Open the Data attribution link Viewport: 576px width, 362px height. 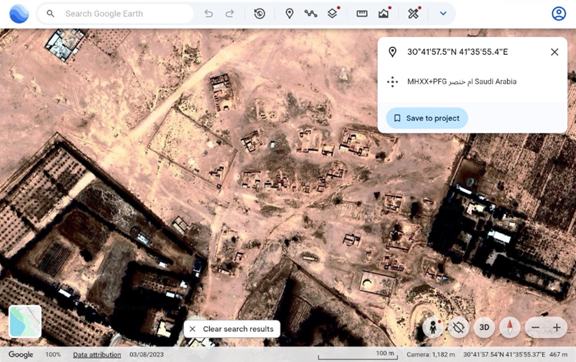97,355
